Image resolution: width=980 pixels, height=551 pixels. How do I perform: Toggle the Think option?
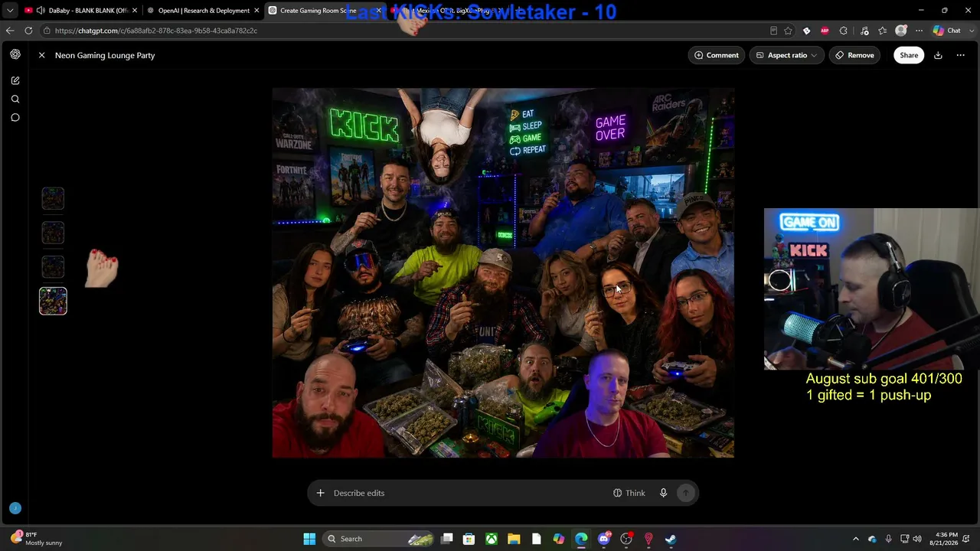pos(629,493)
